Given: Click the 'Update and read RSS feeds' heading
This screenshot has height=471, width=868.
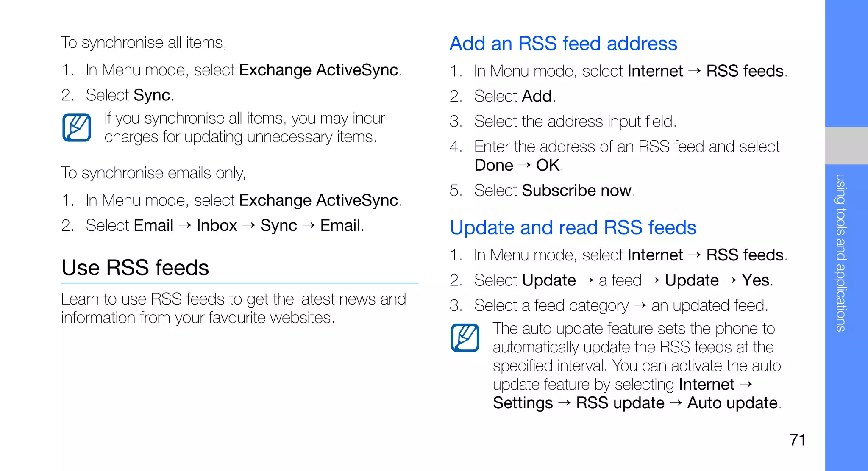Looking at the screenshot, I should click(573, 227).
